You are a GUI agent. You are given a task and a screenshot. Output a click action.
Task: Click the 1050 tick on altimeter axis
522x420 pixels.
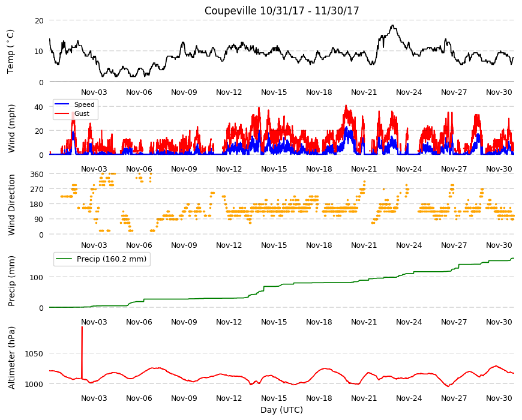click(34, 353)
